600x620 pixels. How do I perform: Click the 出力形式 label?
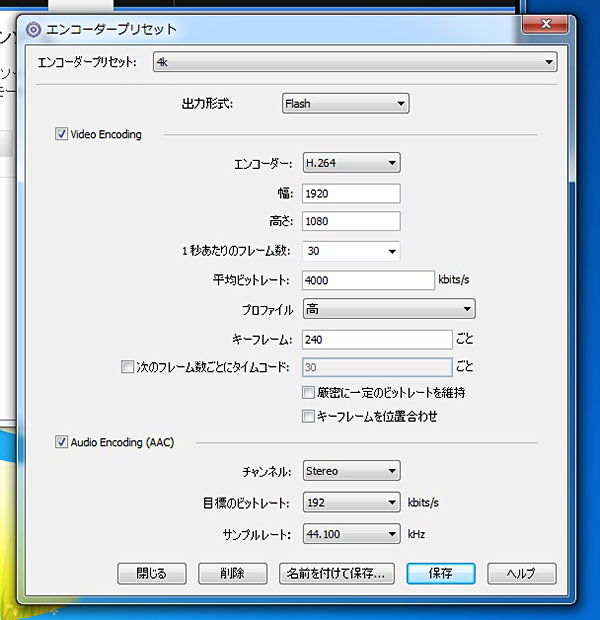tap(207, 104)
